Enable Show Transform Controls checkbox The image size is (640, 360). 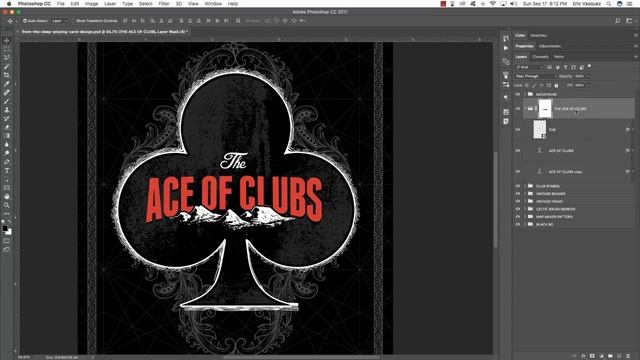pos(74,21)
